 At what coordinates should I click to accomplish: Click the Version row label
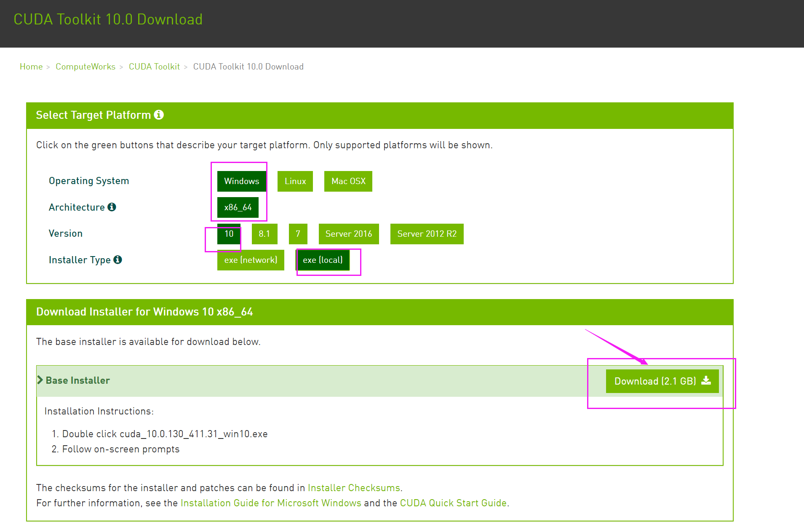[66, 233]
